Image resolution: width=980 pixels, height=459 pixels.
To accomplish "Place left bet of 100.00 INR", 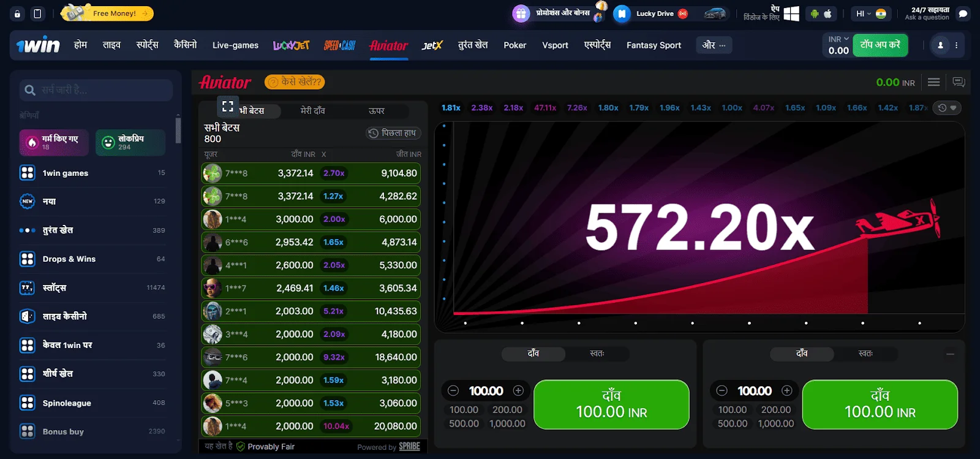I will click(611, 404).
